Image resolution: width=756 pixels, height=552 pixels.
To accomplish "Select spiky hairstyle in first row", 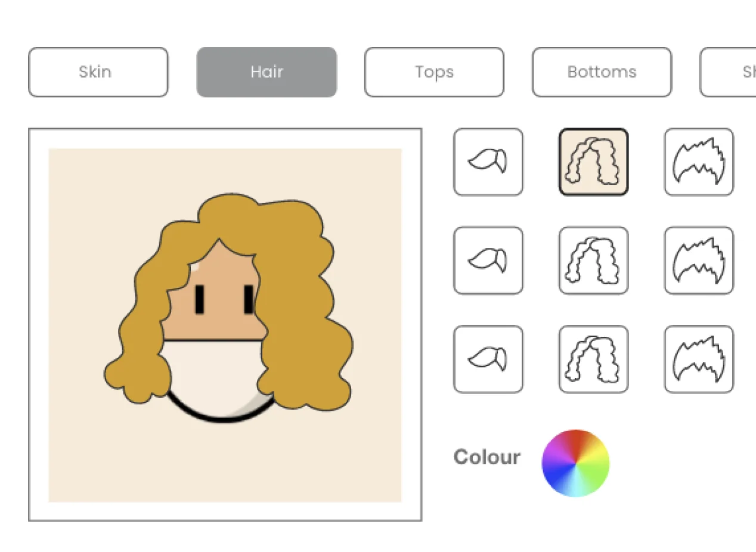I will [699, 162].
